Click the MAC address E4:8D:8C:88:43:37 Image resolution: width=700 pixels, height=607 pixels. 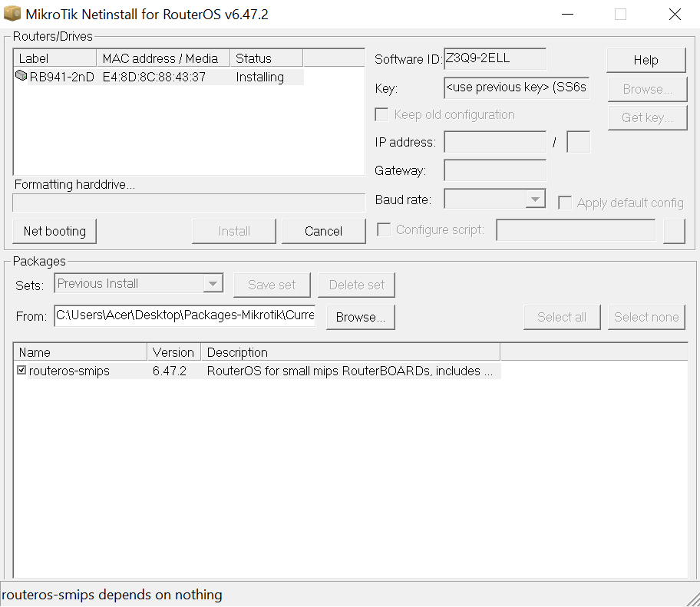(x=154, y=77)
